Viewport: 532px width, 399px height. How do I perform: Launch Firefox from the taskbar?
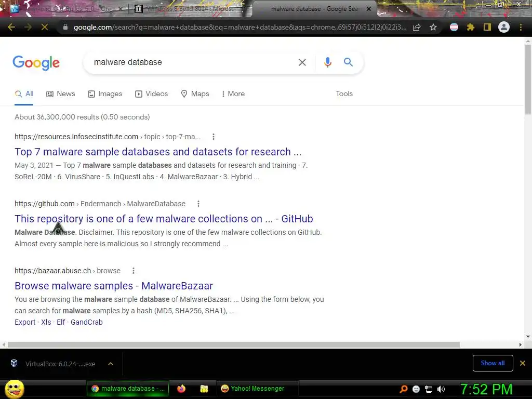tap(181, 389)
